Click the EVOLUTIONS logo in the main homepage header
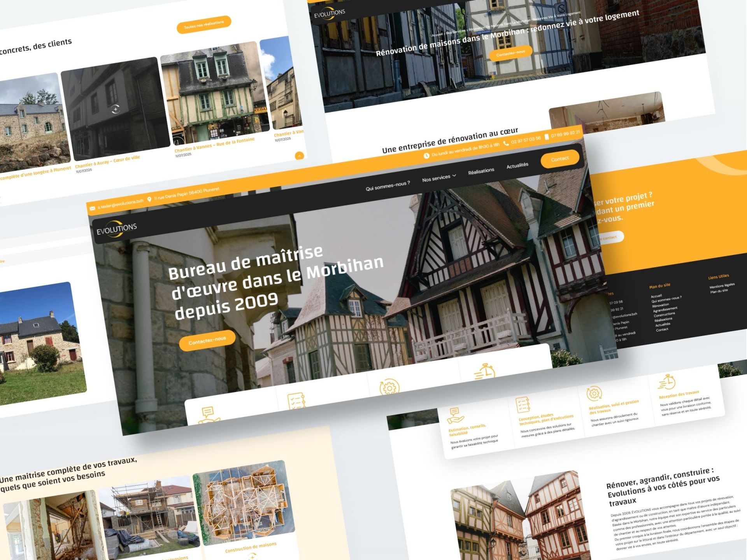The image size is (747, 560). coord(117,229)
